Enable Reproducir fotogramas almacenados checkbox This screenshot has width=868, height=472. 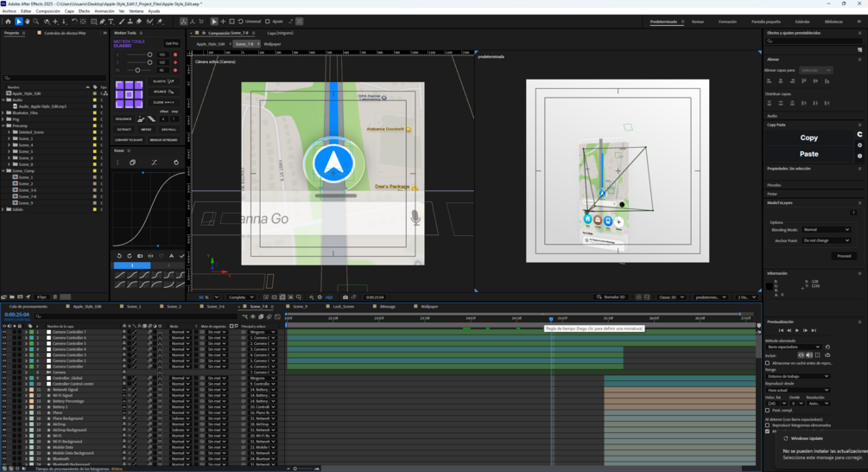click(768, 425)
